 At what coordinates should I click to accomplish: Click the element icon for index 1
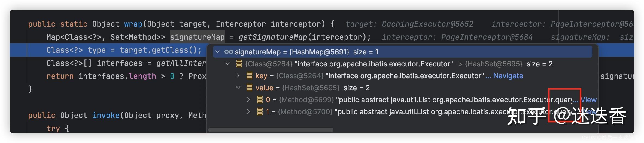pos(260,111)
